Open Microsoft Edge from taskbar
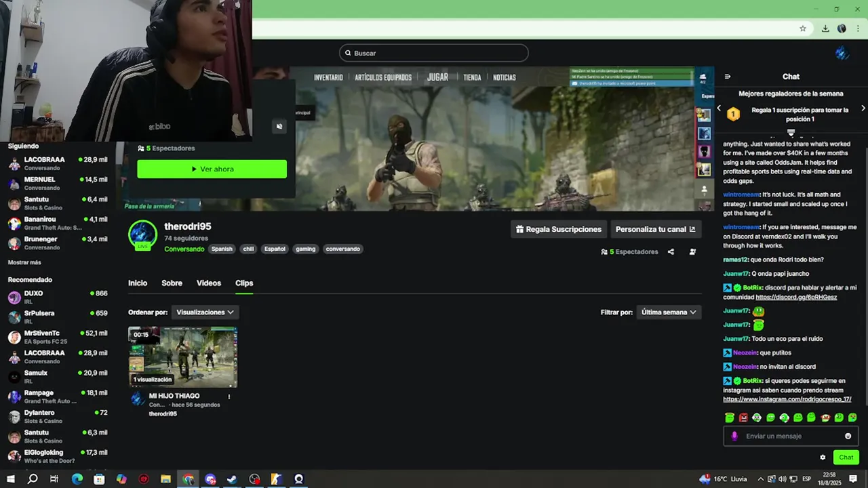The width and height of the screenshot is (868, 488). point(77,479)
